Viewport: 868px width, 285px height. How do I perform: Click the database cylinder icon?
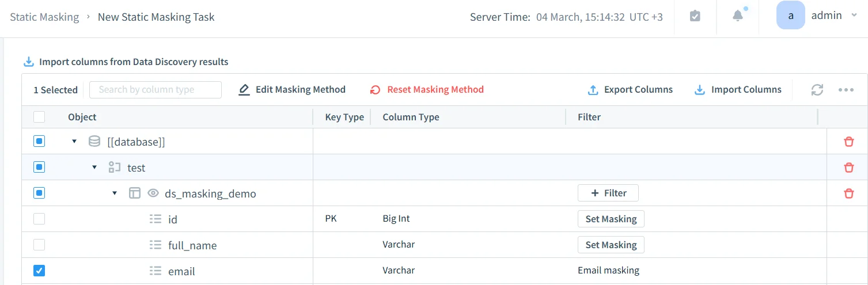tap(94, 141)
